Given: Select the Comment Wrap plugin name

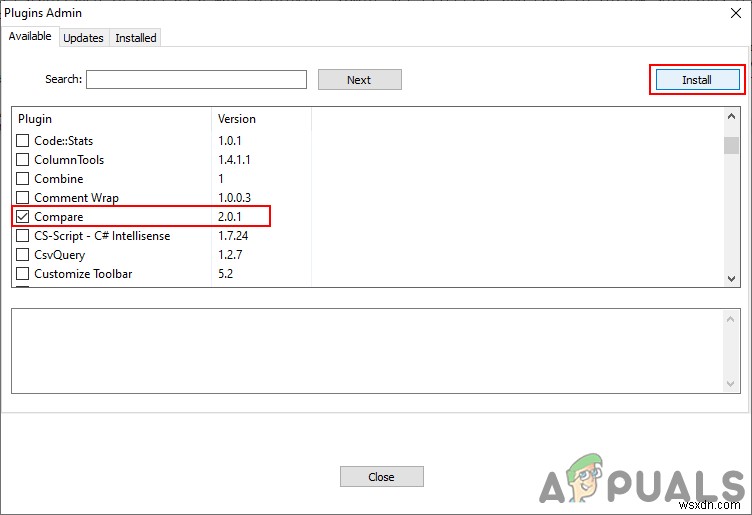Looking at the screenshot, I should 76,198.
